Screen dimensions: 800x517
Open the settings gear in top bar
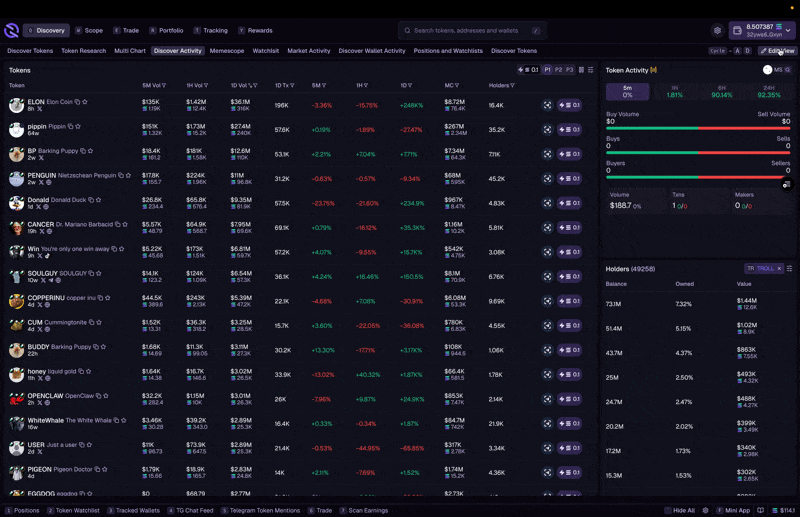tap(717, 31)
